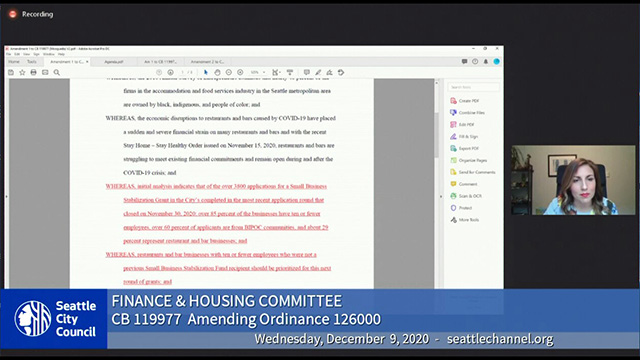640x360 pixels.
Task: Open the Edit menu
Action: coord(17,54)
